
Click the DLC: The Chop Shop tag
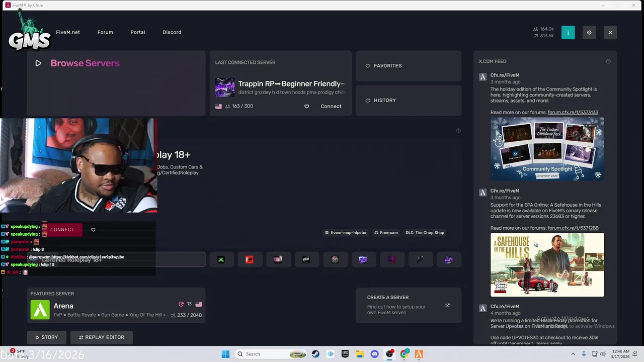(x=425, y=233)
